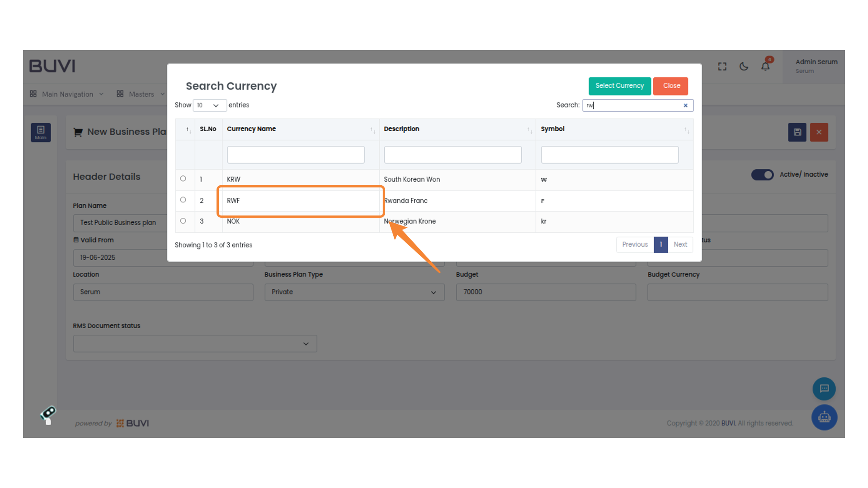Select the radio button for KRW currency
Viewport: 868px width, 488px height.
coord(184,178)
